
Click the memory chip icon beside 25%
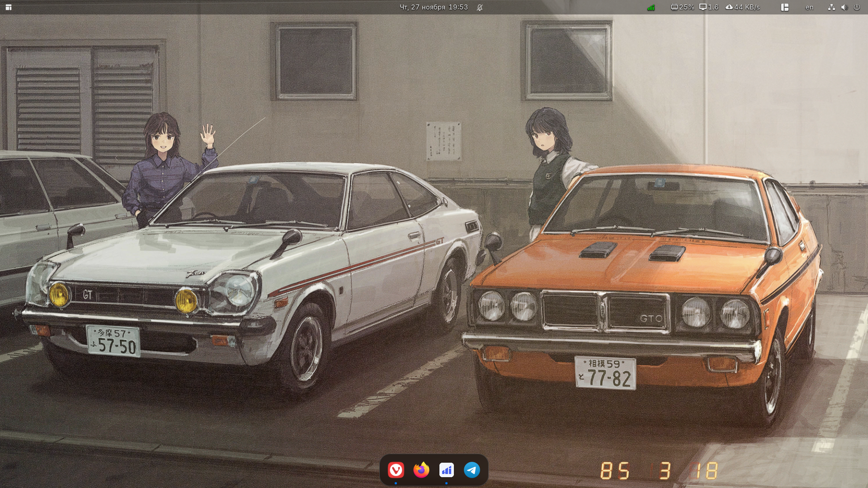(674, 7)
